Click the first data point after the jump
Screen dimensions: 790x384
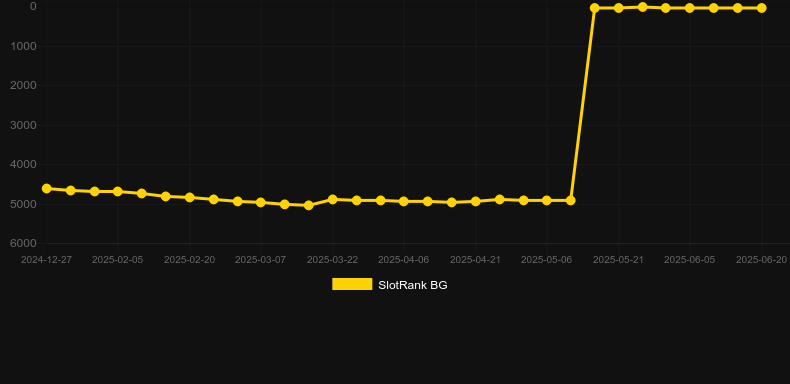pyautogui.click(x=595, y=8)
